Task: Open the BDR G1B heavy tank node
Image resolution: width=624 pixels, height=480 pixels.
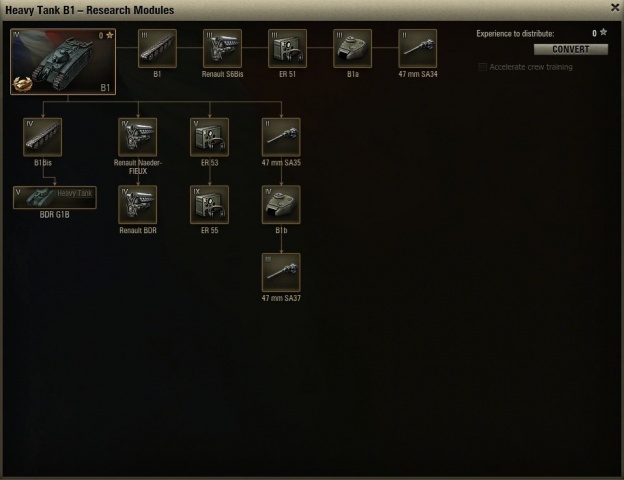Action: pos(55,197)
